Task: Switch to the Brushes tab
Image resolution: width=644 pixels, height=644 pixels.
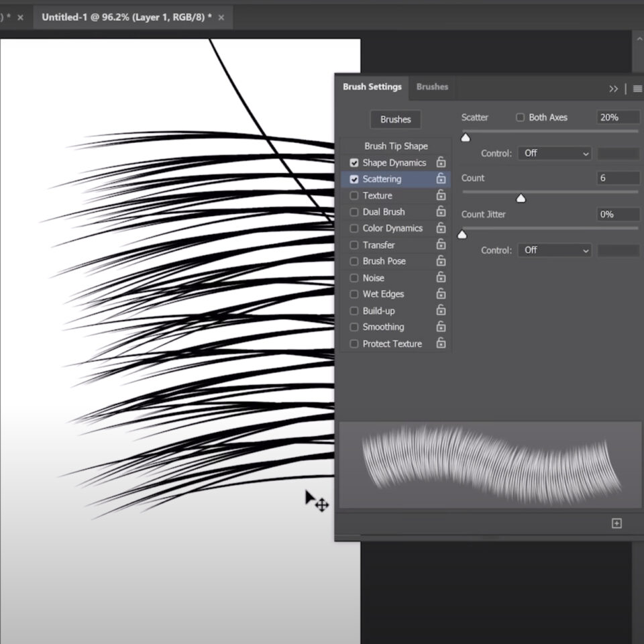Action: coord(432,87)
